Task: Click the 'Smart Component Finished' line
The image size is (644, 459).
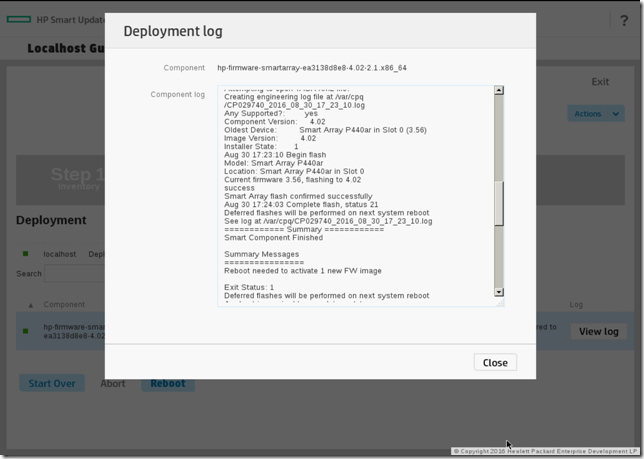Action: click(x=274, y=238)
